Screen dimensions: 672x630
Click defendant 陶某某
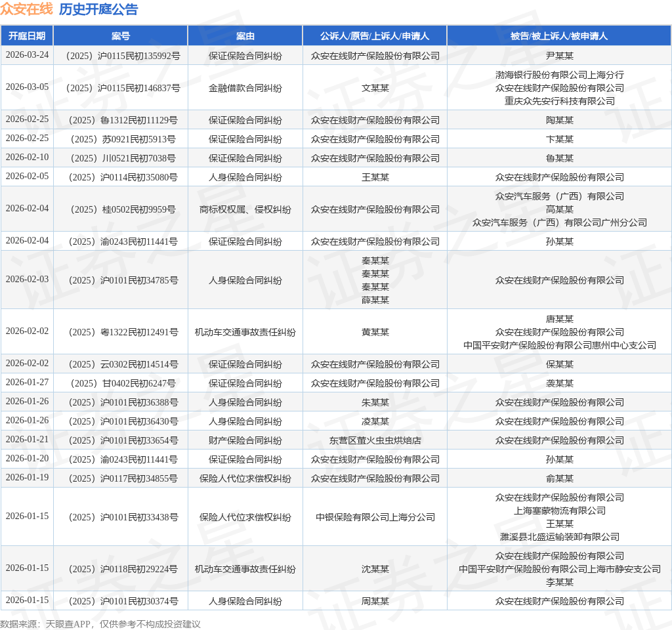[559, 120]
